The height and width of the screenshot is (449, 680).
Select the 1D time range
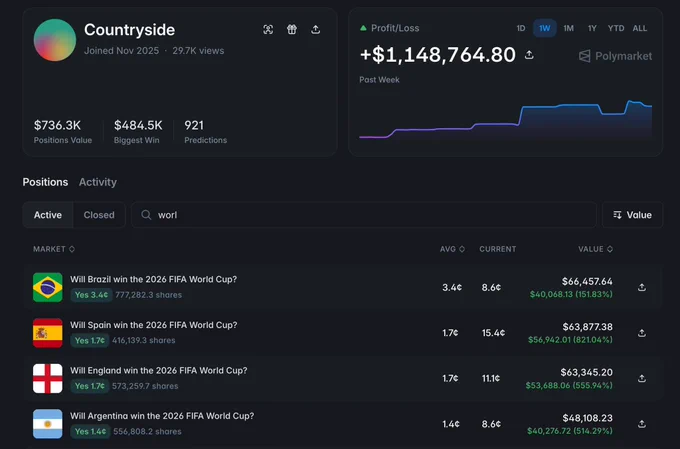click(521, 28)
